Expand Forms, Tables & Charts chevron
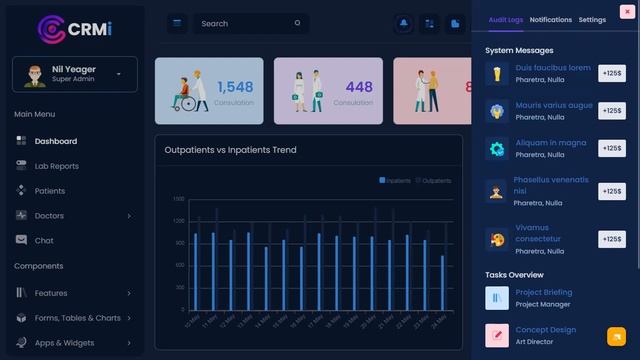 point(129,318)
